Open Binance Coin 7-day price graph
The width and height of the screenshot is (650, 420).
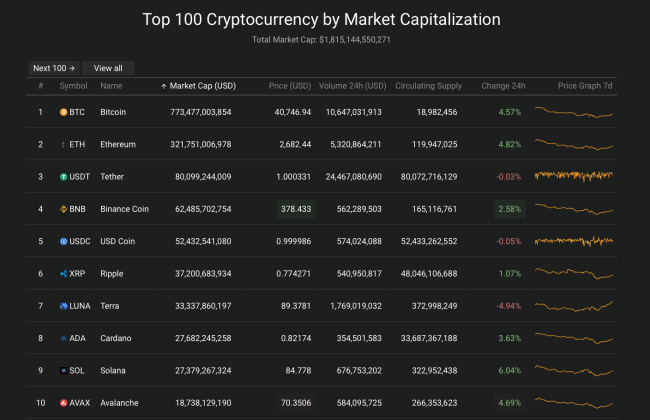(x=574, y=209)
